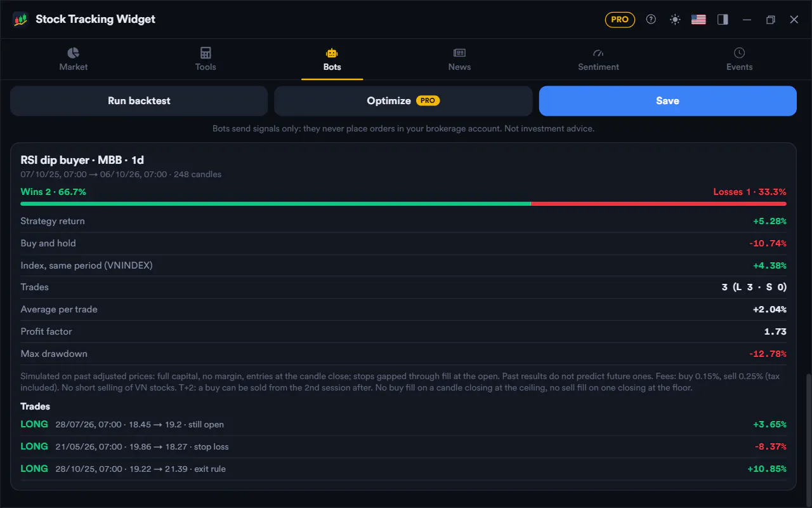Click the 'Profit factor' label

(x=46, y=331)
